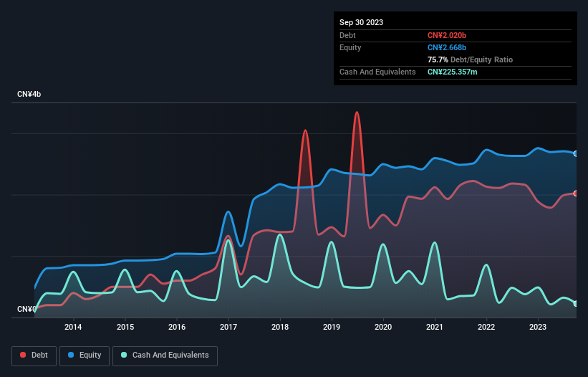
Task: Click the 2018 x-axis label
Action: [x=280, y=327]
